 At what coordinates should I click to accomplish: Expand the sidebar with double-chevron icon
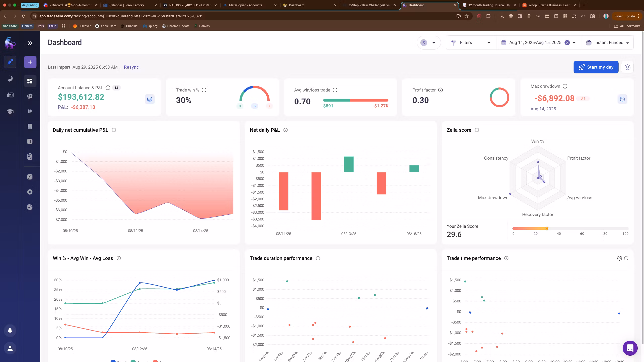[x=30, y=43]
